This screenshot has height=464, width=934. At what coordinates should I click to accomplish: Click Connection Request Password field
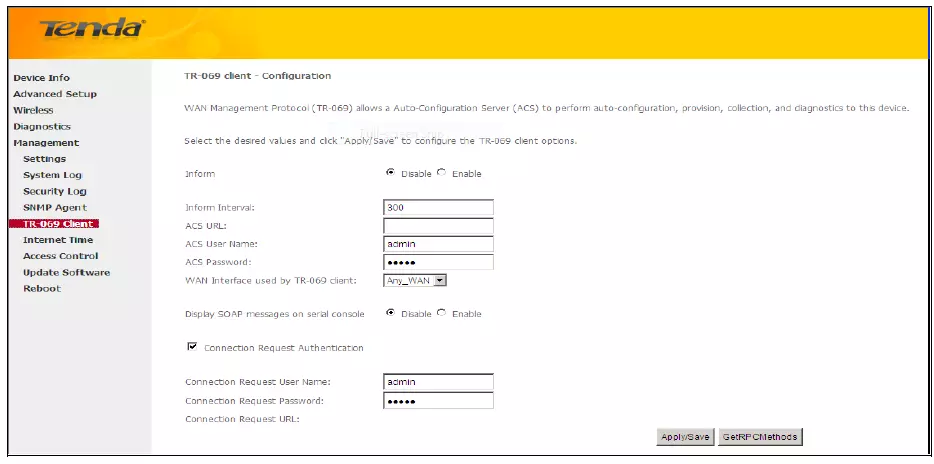pos(438,401)
